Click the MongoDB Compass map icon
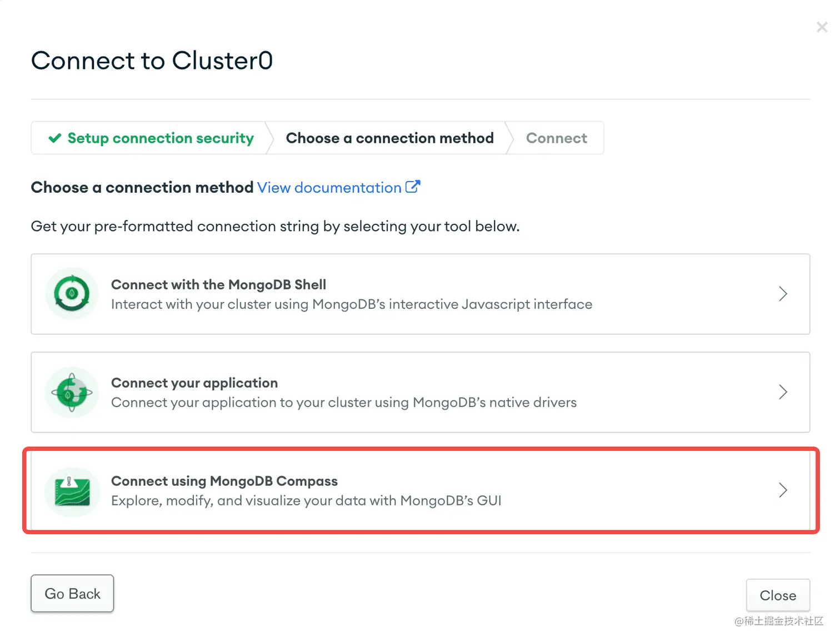 [72, 491]
